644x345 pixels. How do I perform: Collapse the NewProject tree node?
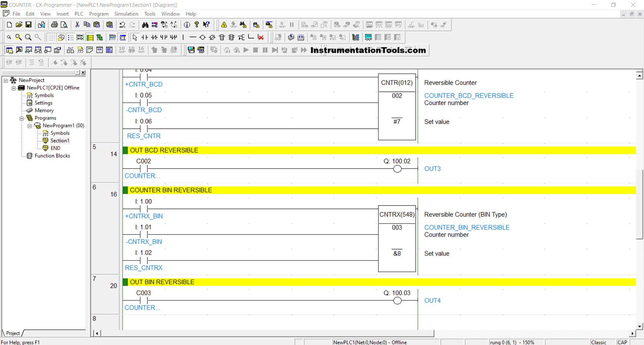[6, 81]
